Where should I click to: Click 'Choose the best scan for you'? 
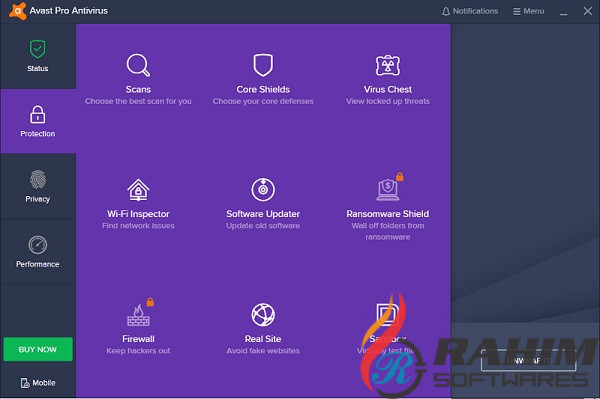pyautogui.click(x=138, y=101)
